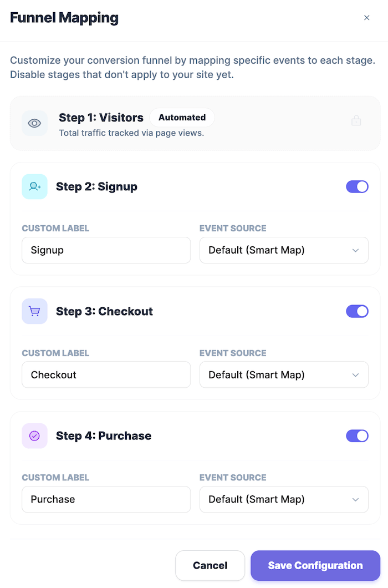Click the eye icon beside Step 1 Visitors
The width and height of the screenshot is (388, 588).
point(34,123)
